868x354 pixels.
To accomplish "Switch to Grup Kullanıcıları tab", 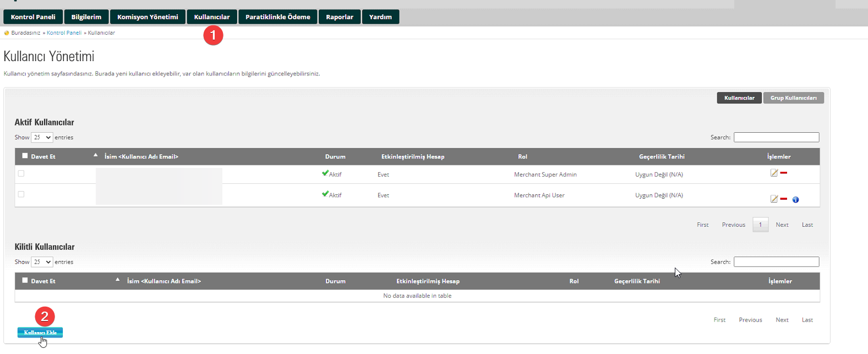I will [x=793, y=98].
